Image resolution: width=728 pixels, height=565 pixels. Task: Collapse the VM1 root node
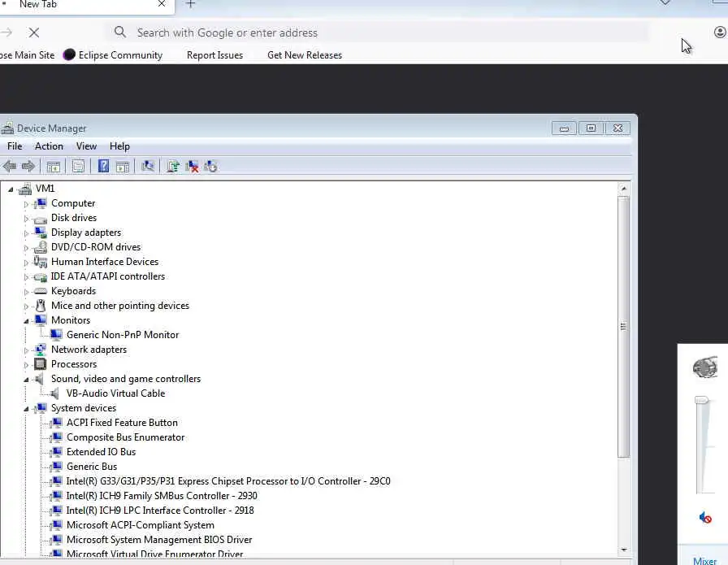click(11, 189)
